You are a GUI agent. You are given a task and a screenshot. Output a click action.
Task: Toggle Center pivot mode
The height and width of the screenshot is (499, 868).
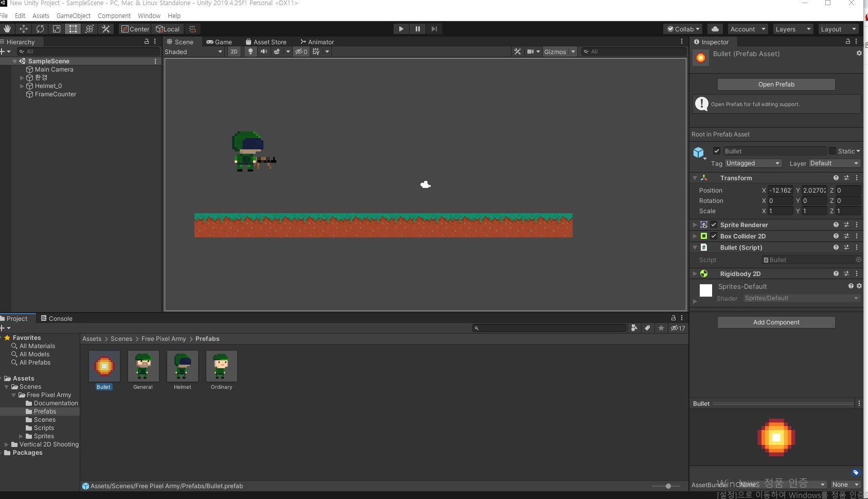pos(135,29)
